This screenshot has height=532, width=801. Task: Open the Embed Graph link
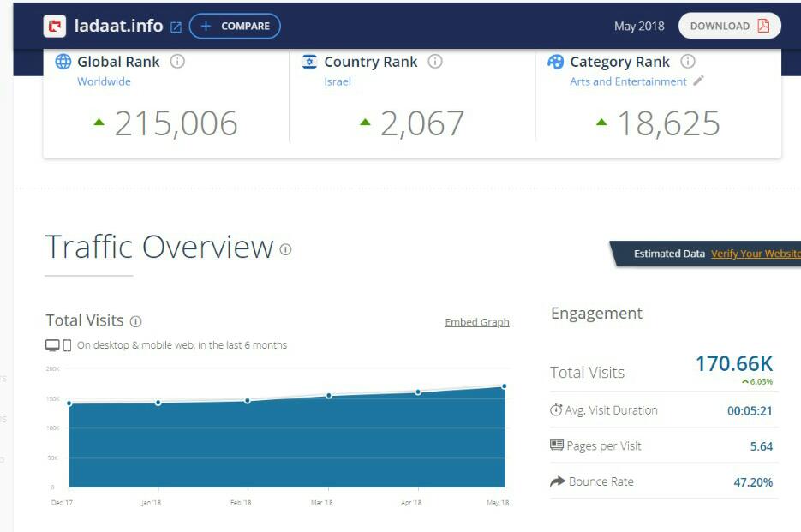click(477, 322)
